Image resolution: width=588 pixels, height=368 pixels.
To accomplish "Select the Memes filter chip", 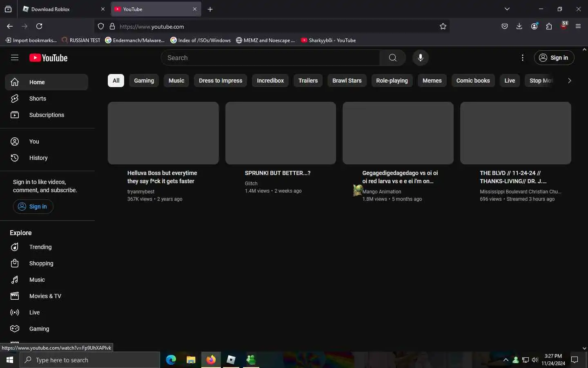I will point(432,81).
